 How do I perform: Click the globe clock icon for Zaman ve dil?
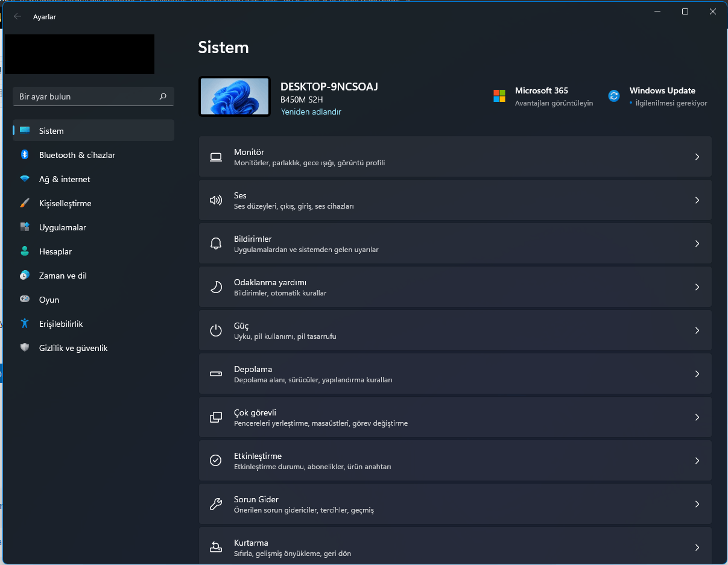(x=25, y=276)
